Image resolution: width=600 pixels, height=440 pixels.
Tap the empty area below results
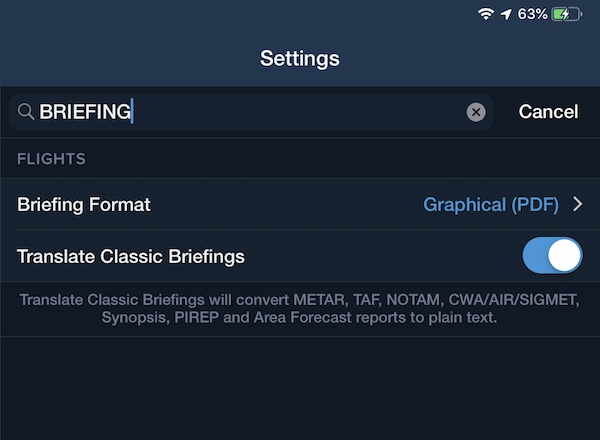coord(300,388)
